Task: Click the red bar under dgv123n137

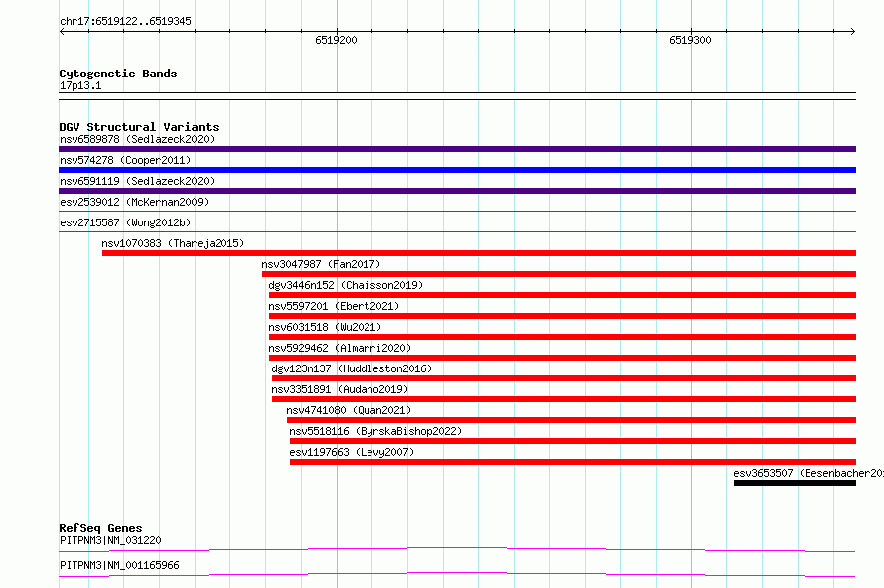Action: [x=564, y=378]
